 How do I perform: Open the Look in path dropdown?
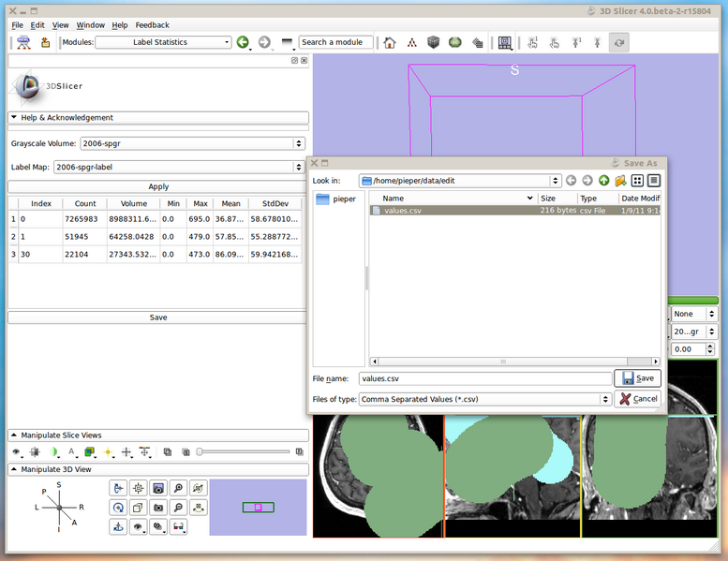(x=460, y=181)
